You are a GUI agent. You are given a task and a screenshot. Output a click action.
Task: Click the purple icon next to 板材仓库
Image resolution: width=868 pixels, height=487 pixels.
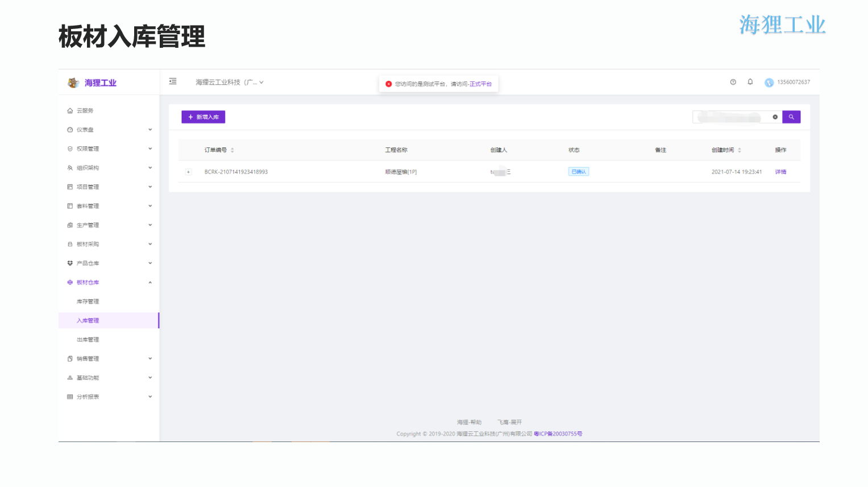point(70,282)
